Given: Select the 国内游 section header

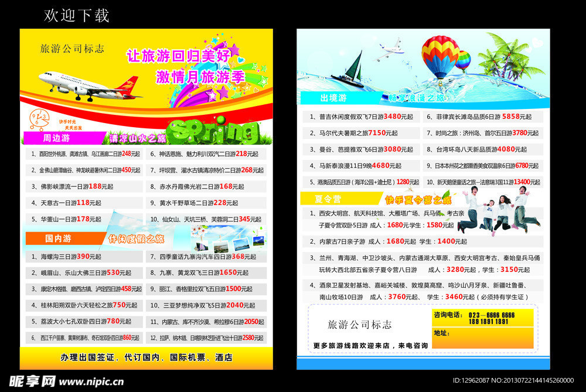Looking at the screenshot, I should pyautogui.click(x=58, y=238).
